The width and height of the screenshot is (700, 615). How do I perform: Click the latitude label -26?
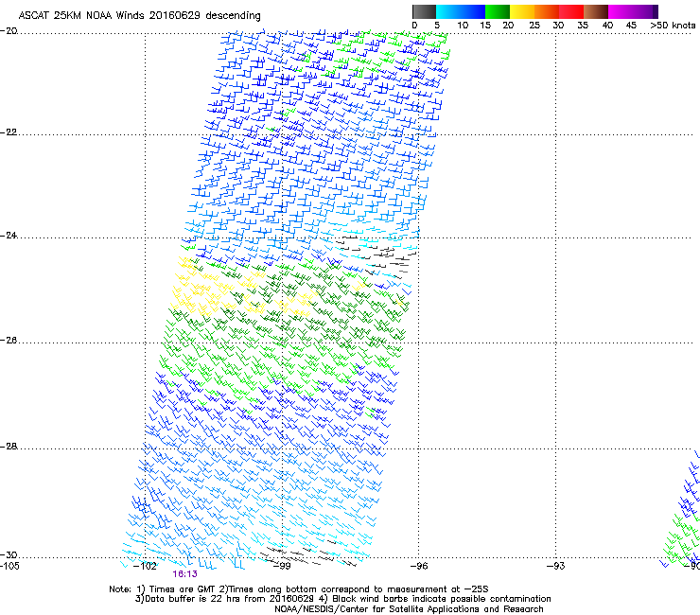click(9, 341)
